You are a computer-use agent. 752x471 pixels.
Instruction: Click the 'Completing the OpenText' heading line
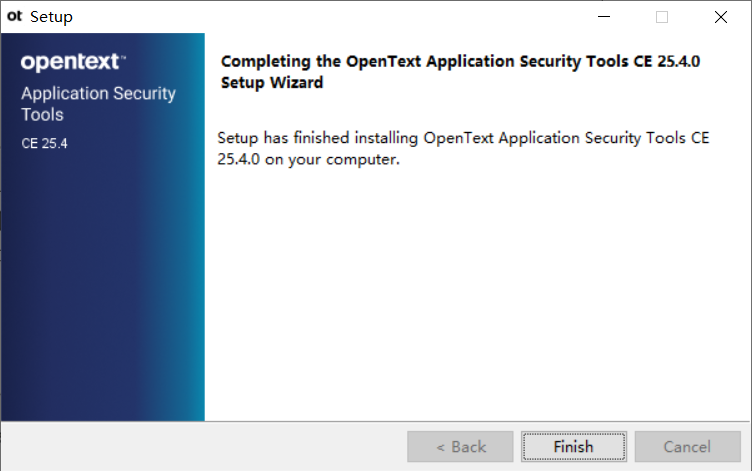460,61
